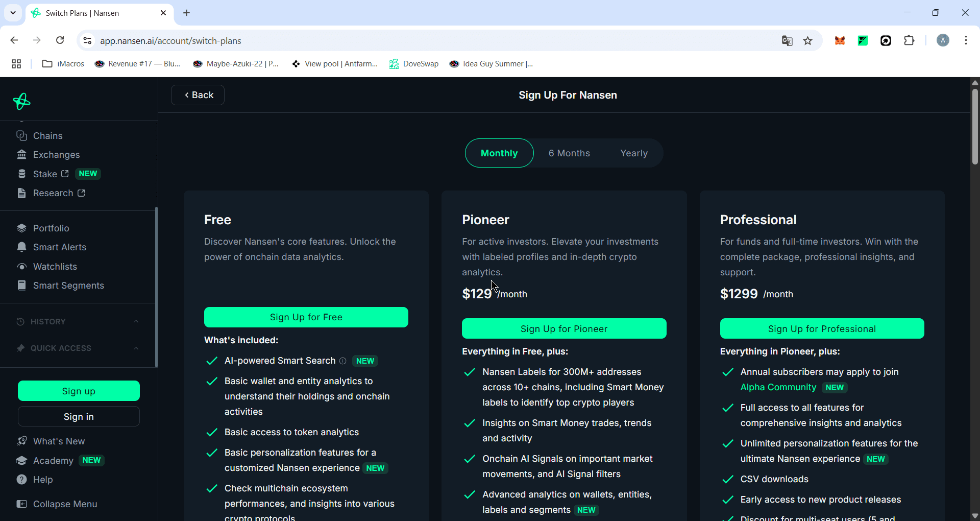Open the Maybe-Azuki-22 bookmark
The height and width of the screenshot is (521, 980).
(x=236, y=64)
